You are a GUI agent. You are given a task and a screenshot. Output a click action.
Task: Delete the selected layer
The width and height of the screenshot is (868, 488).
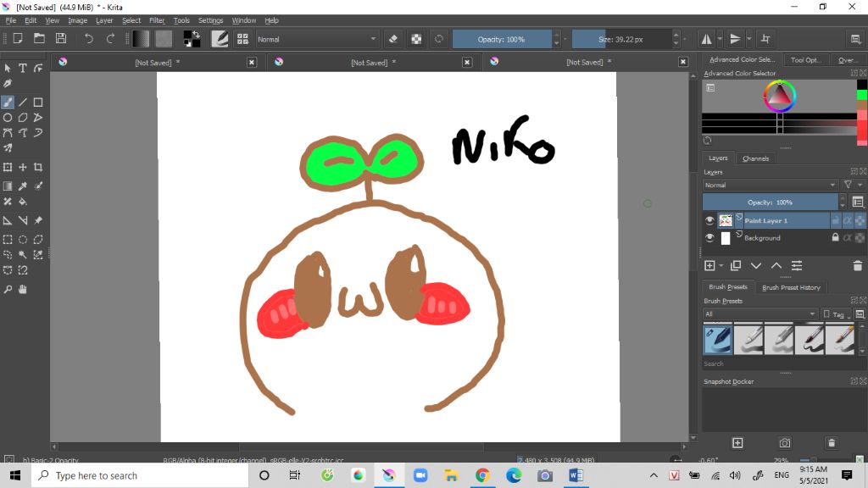pos(858,266)
